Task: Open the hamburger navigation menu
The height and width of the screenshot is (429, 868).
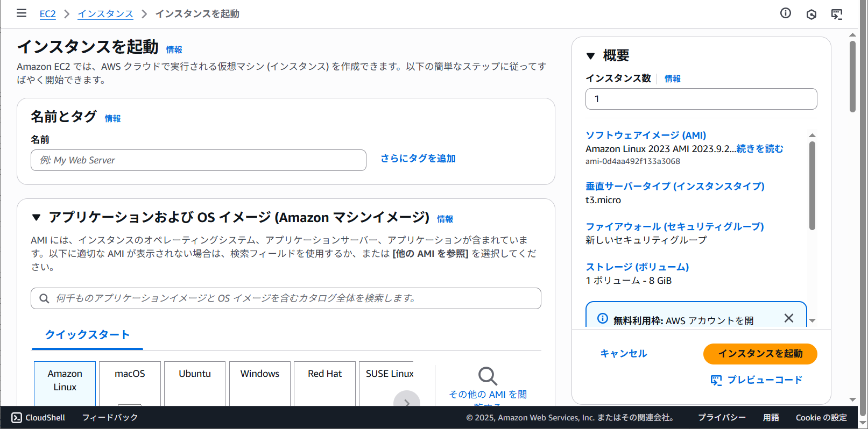Action: (22, 13)
